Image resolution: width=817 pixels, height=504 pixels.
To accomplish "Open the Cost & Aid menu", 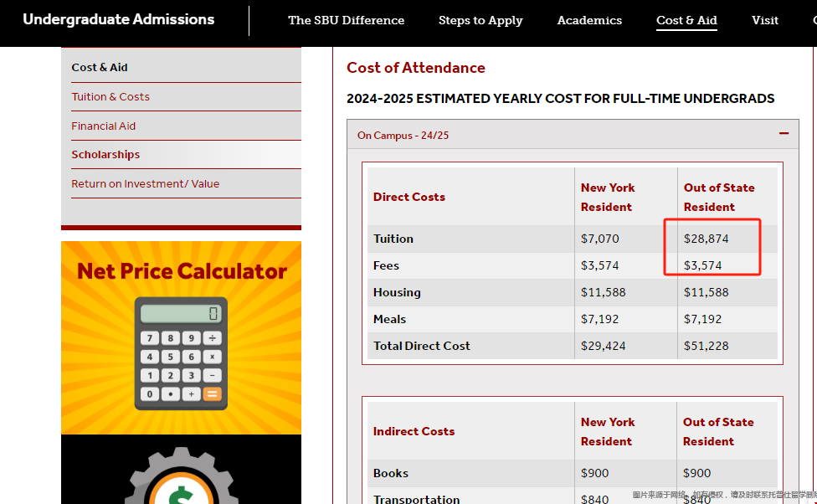I will [x=686, y=20].
